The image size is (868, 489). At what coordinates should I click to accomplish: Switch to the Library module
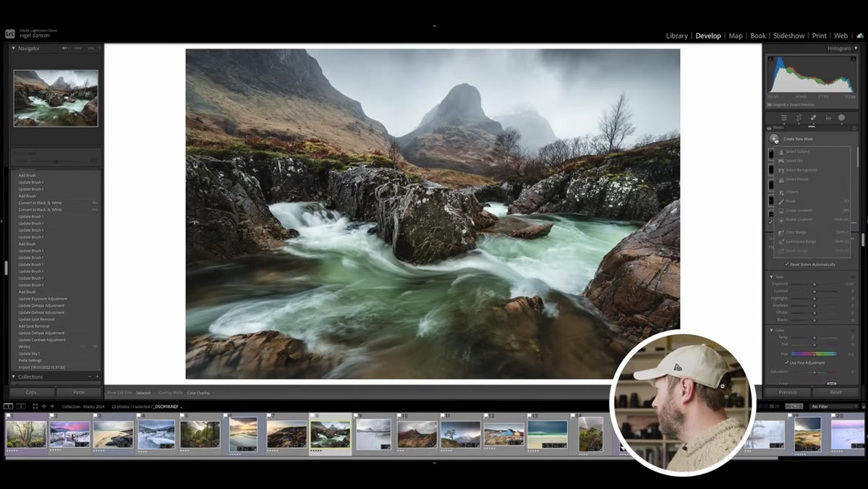[677, 35]
